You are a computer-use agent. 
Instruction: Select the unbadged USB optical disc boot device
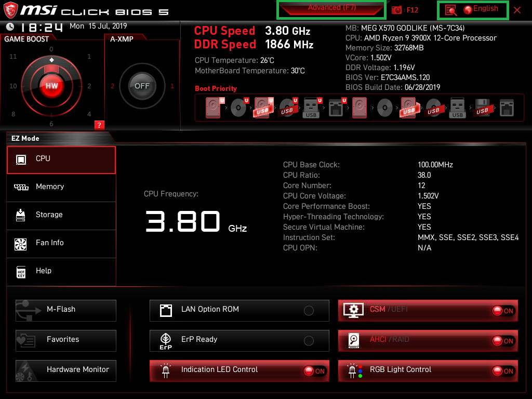click(434, 108)
